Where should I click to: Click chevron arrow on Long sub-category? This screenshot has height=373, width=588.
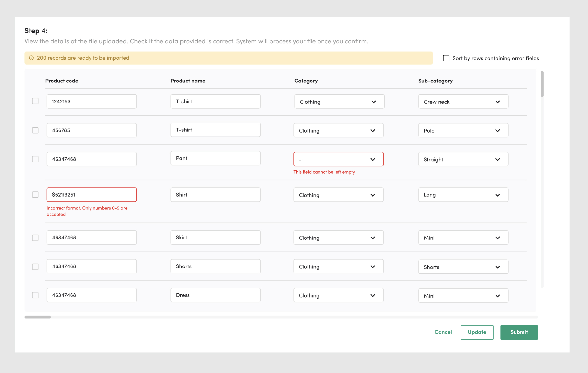(x=497, y=195)
